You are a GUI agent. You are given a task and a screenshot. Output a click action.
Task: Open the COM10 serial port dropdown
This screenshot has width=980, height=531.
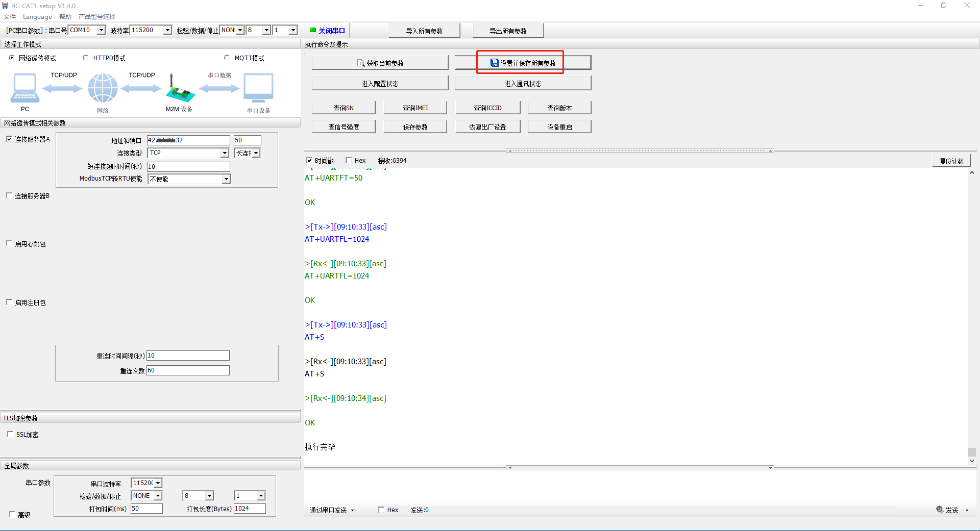101,30
